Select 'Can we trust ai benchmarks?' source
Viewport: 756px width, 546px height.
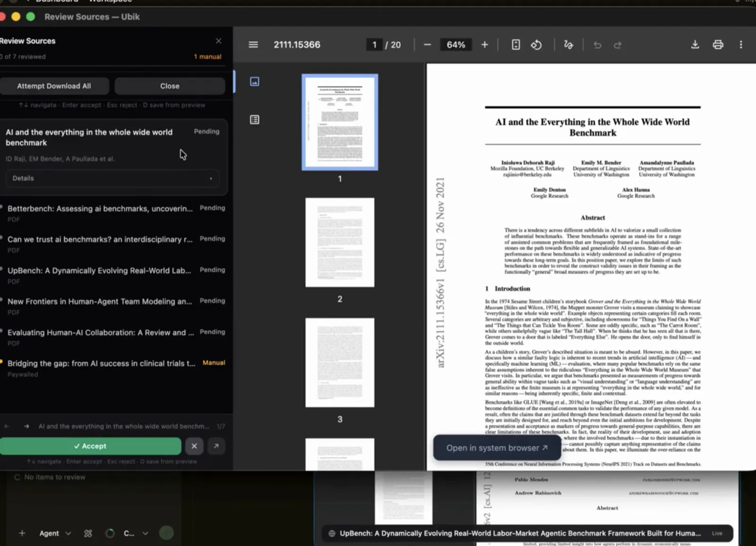pyautogui.click(x=113, y=244)
